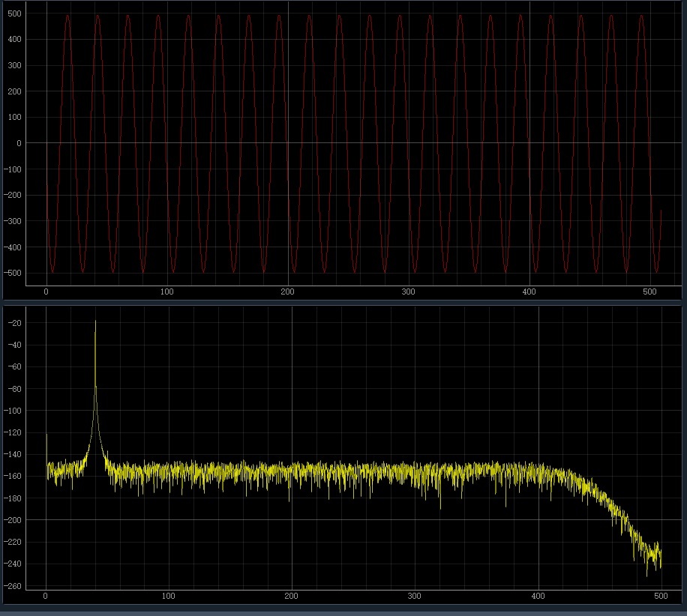Click the 200 tick on waveform x-axis
Image resolution: width=687 pixels, height=616 pixels.
(287, 292)
